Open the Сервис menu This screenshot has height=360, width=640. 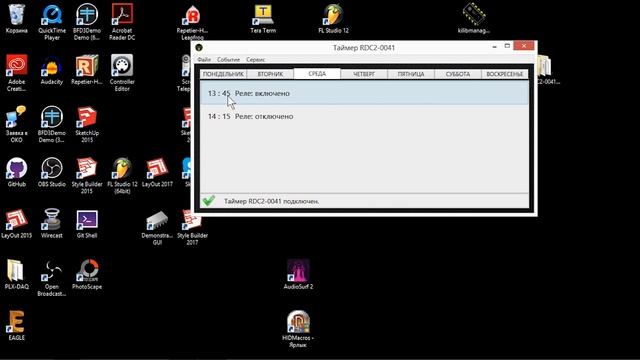tap(256, 60)
